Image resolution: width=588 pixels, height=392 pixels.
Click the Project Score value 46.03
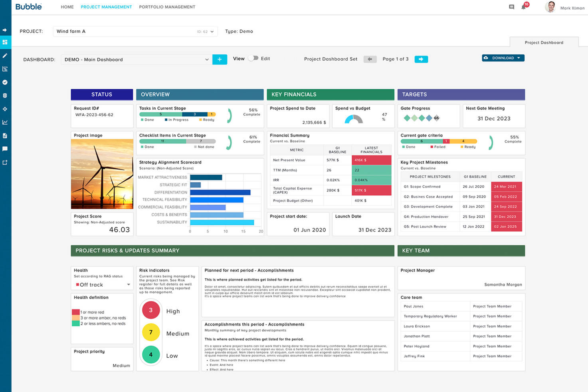coord(119,230)
